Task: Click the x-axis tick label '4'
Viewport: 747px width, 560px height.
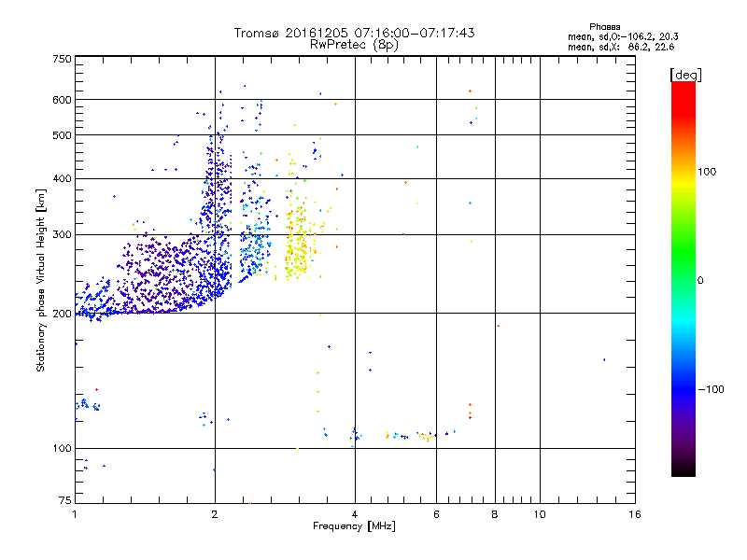Action: pos(355,514)
